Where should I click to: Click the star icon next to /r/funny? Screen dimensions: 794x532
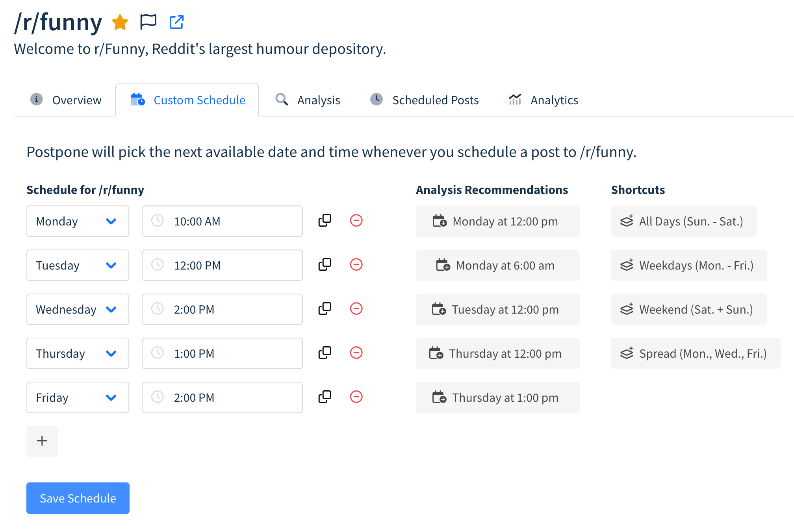click(120, 22)
